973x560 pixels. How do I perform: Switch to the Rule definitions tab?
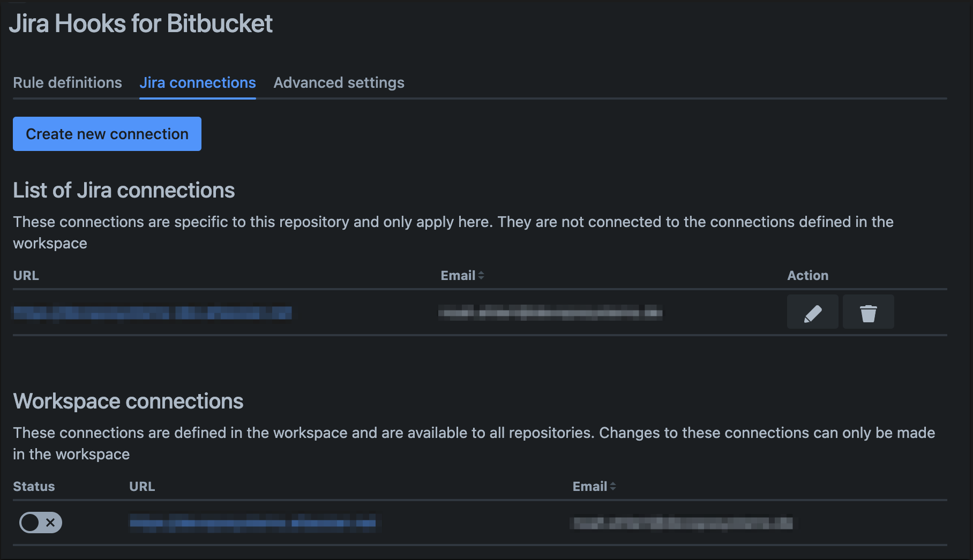68,83
